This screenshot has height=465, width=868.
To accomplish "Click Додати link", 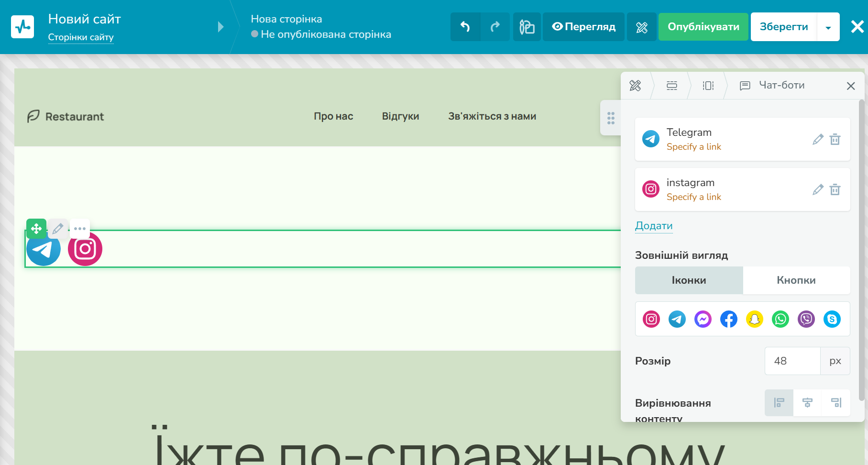I will pos(654,226).
